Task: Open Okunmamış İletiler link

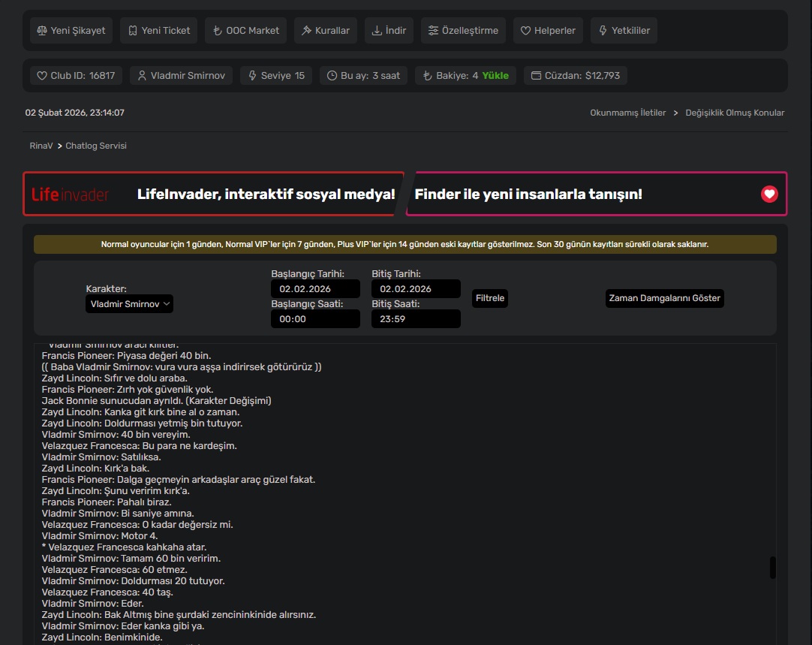Action: (627, 113)
